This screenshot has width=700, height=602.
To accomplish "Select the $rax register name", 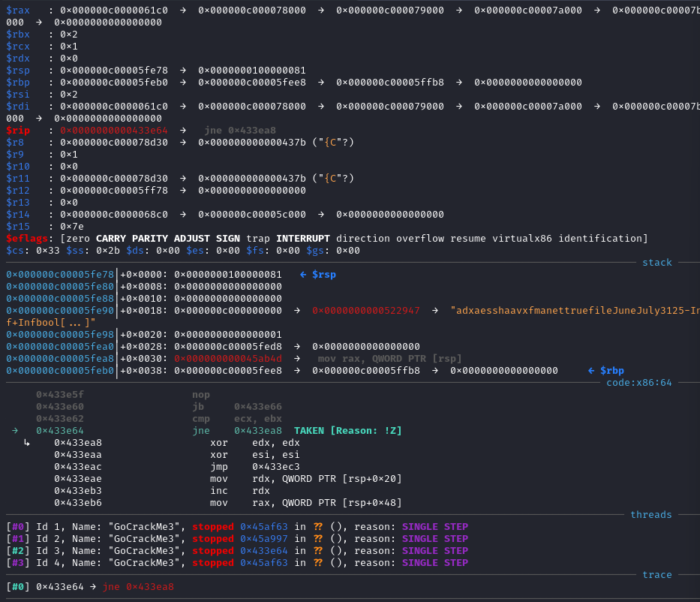I will pyautogui.click(x=18, y=10).
